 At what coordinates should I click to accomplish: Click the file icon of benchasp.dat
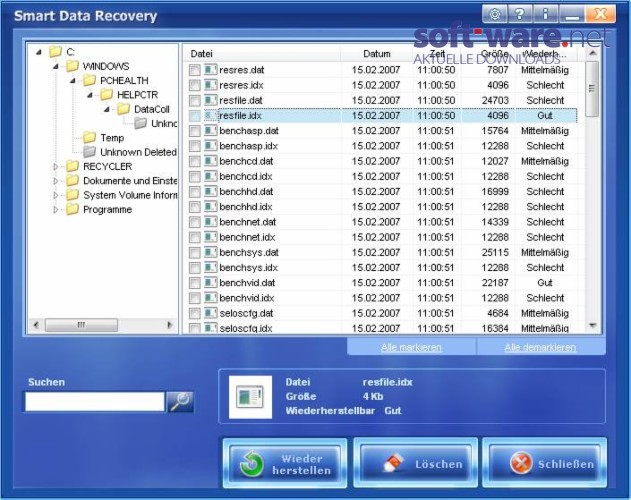[210, 130]
